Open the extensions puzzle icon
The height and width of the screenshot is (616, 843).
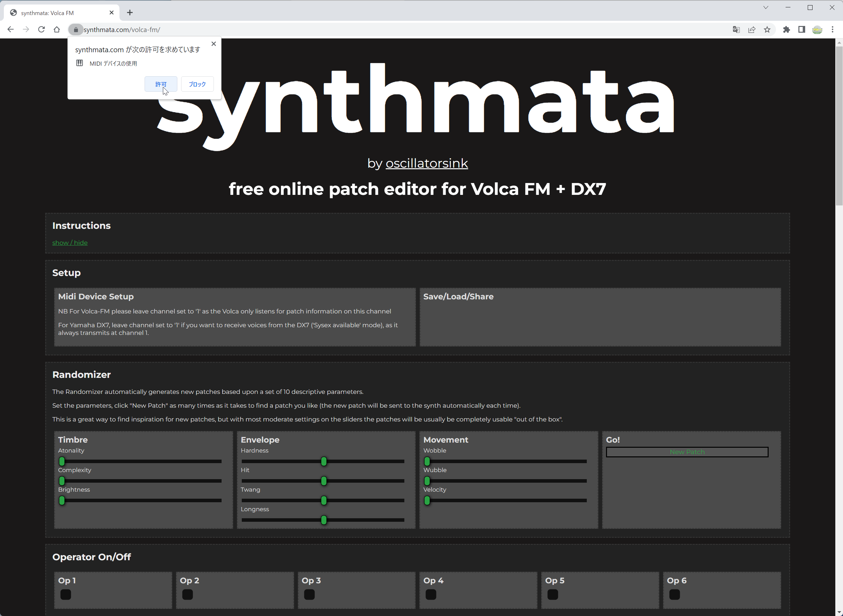(786, 29)
